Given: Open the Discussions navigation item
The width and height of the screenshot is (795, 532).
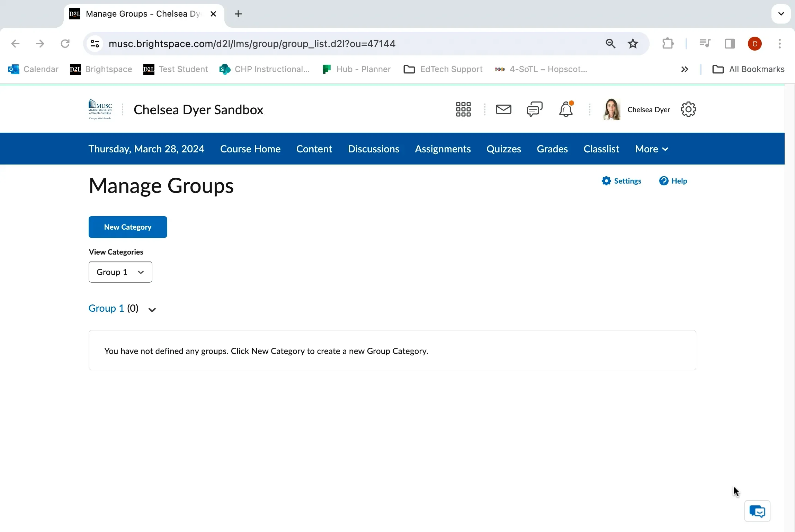Looking at the screenshot, I should pos(374,149).
